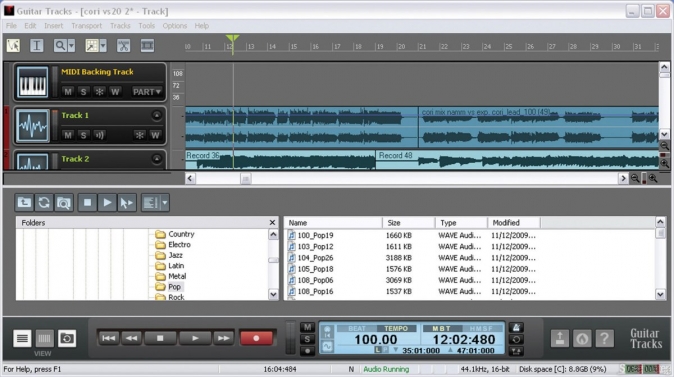
Task: Solo Track 1
Action: [x=83, y=135]
